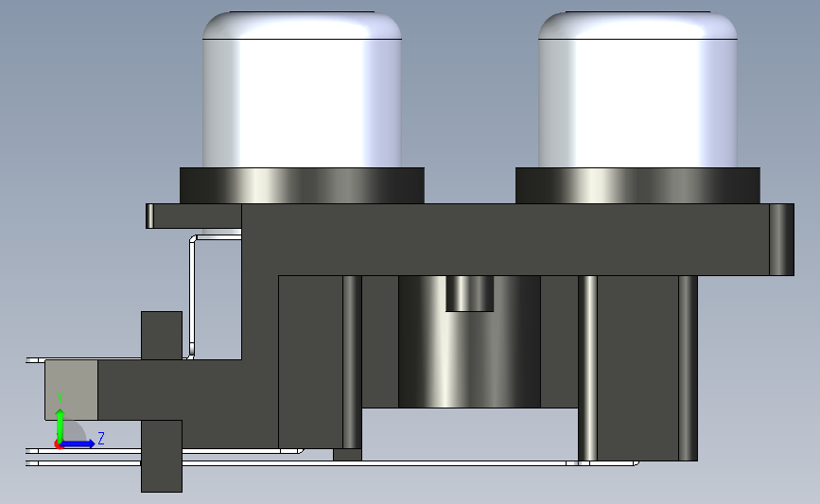Select the dark peg below the left arm
820x504 pixels.
tap(162, 456)
